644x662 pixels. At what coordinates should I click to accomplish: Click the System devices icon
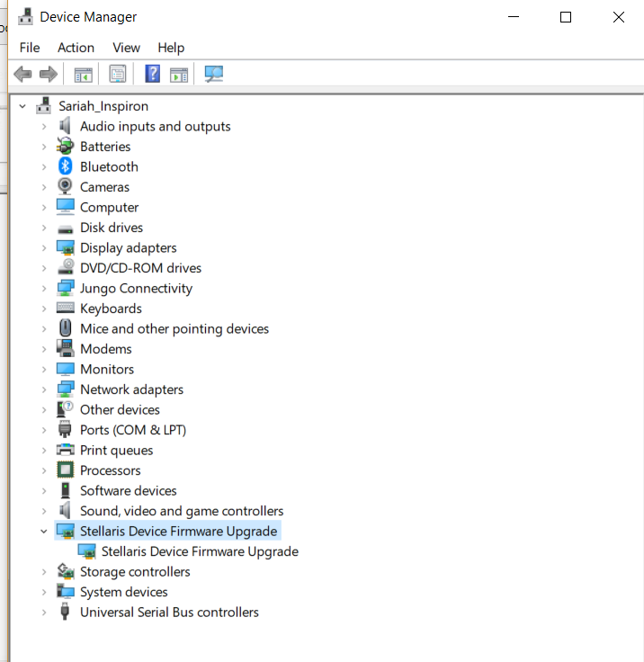point(65,592)
